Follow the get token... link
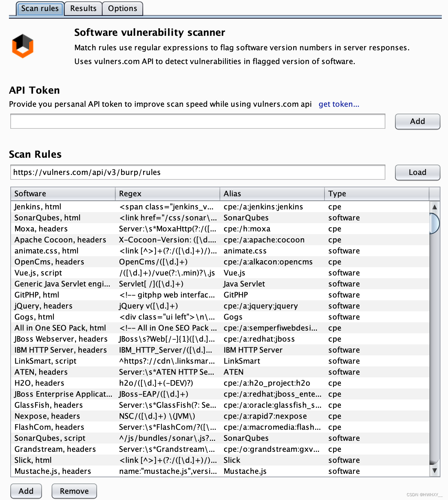Viewport: 448px width, 500px height. point(339,104)
